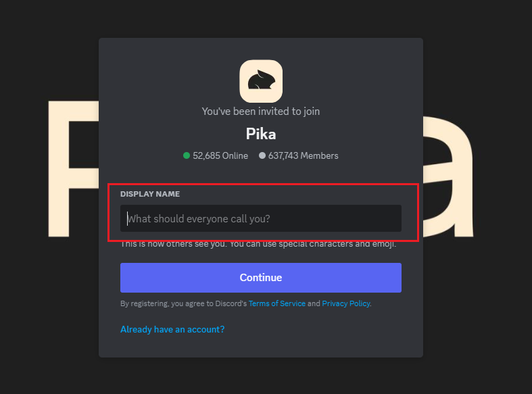Focus the display name input field

260,218
